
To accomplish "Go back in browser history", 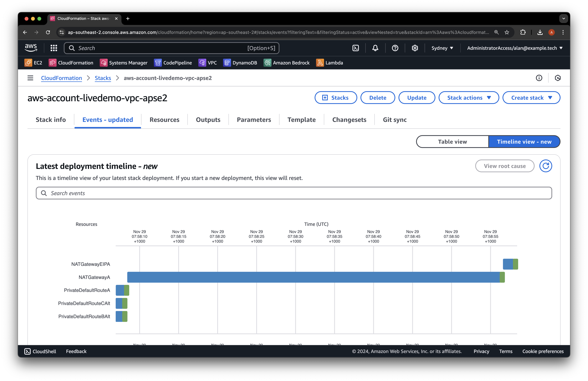I will click(25, 32).
